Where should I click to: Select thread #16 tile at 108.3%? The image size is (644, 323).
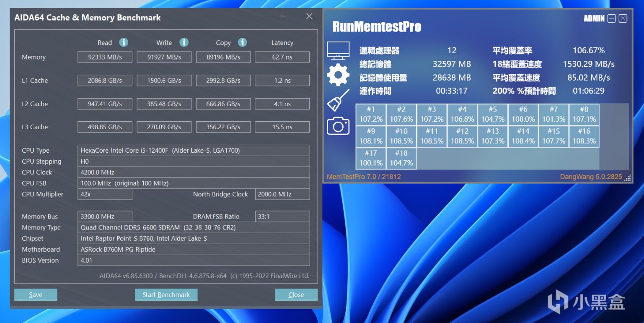pyautogui.click(x=584, y=136)
